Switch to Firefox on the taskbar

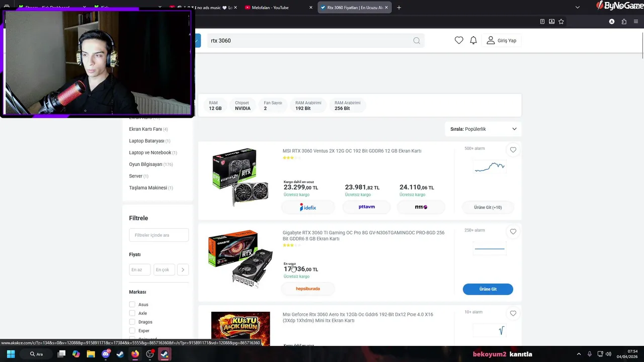(135, 354)
